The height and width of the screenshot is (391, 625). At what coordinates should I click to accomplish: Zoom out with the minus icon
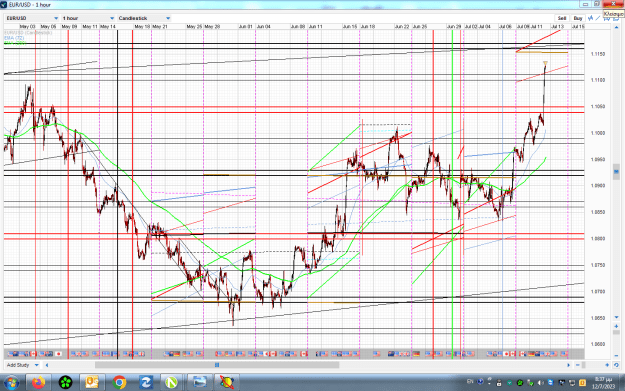[x=578, y=365]
